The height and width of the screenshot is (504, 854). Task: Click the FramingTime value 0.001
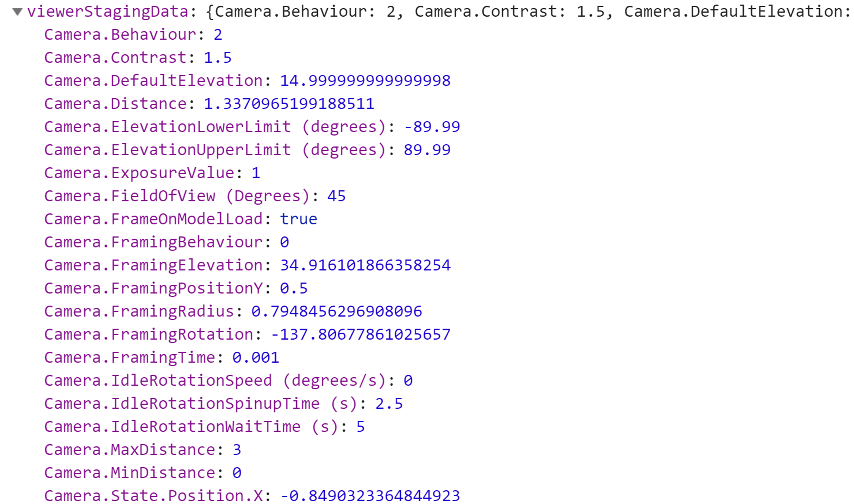pos(256,358)
